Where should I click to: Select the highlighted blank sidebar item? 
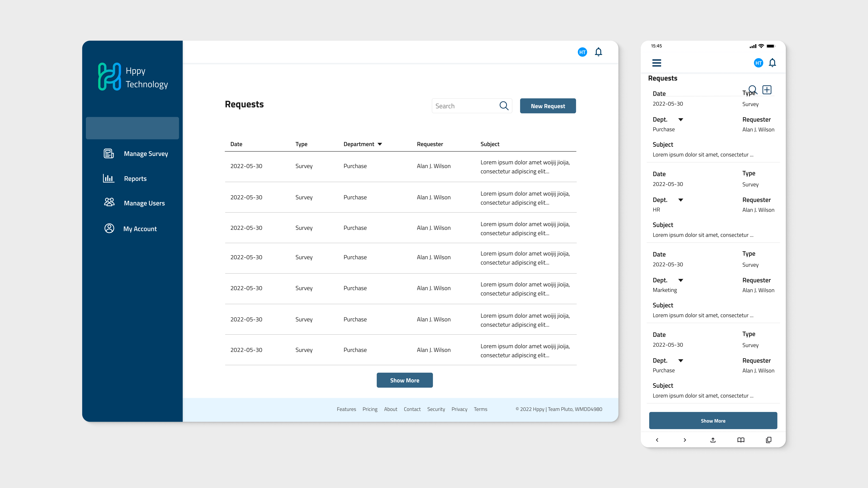[132, 128]
